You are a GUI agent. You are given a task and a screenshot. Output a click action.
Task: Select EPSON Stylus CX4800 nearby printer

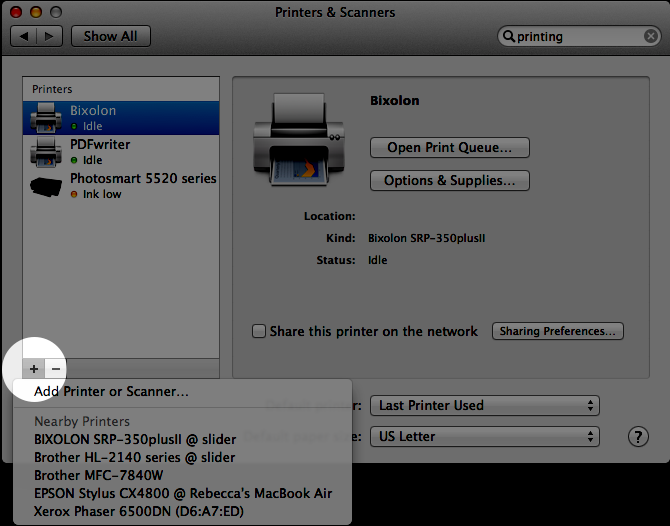tap(183, 493)
